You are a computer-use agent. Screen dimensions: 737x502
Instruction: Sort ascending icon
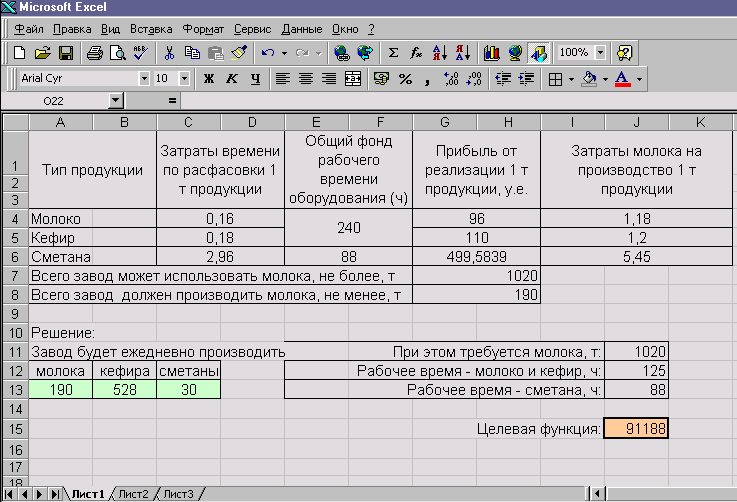click(x=439, y=53)
